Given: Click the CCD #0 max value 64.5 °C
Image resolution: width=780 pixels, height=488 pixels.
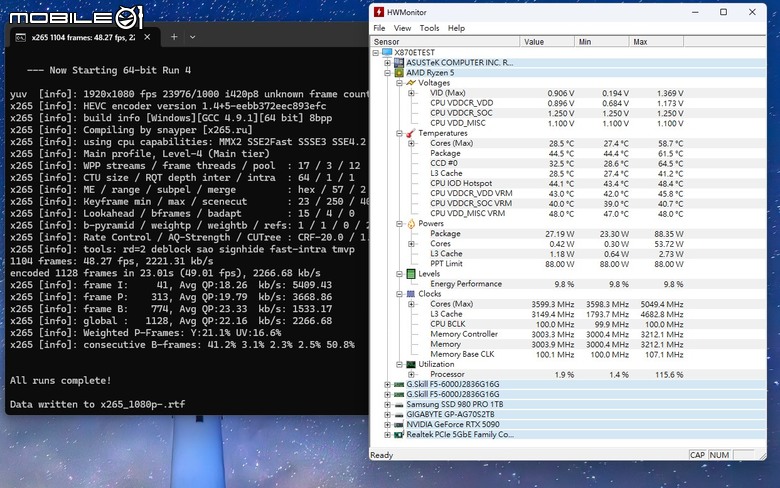Looking at the screenshot, I should coord(670,164).
